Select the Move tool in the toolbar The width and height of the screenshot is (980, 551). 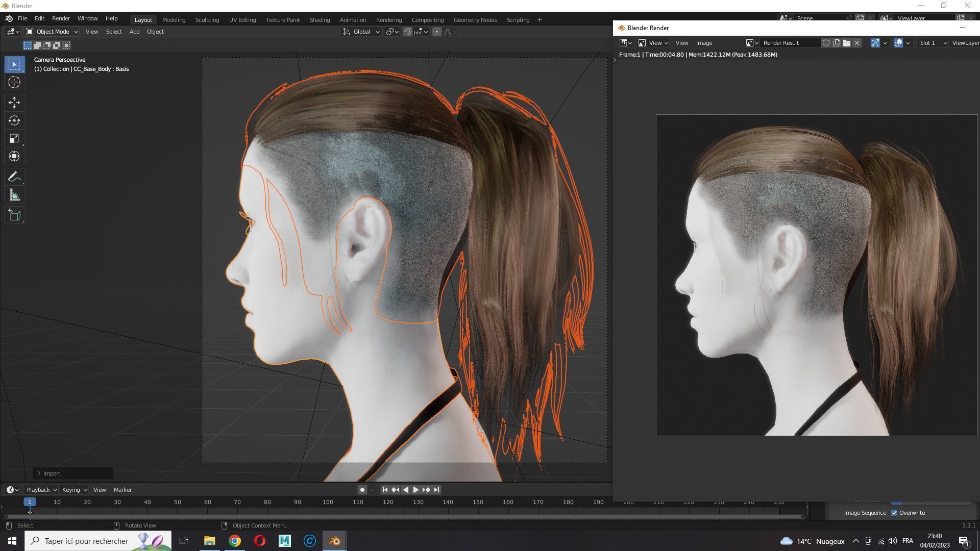pos(14,103)
